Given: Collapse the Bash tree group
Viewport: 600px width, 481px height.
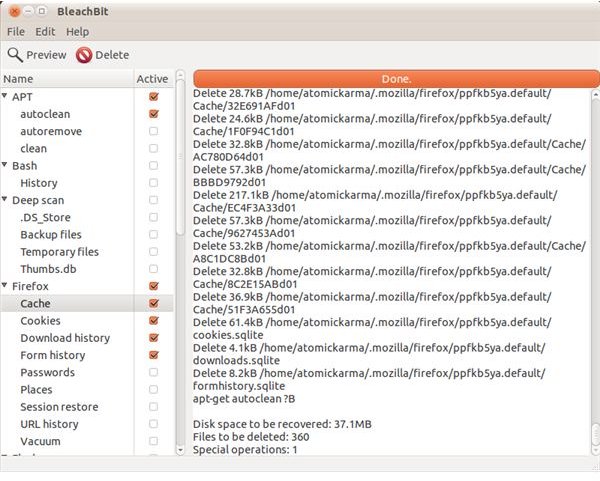Looking at the screenshot, I should [x=5, y=165].
